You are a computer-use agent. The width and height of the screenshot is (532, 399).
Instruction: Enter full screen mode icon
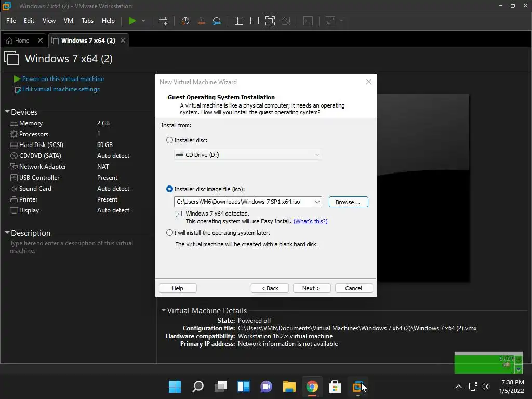(x=270, y=21)
